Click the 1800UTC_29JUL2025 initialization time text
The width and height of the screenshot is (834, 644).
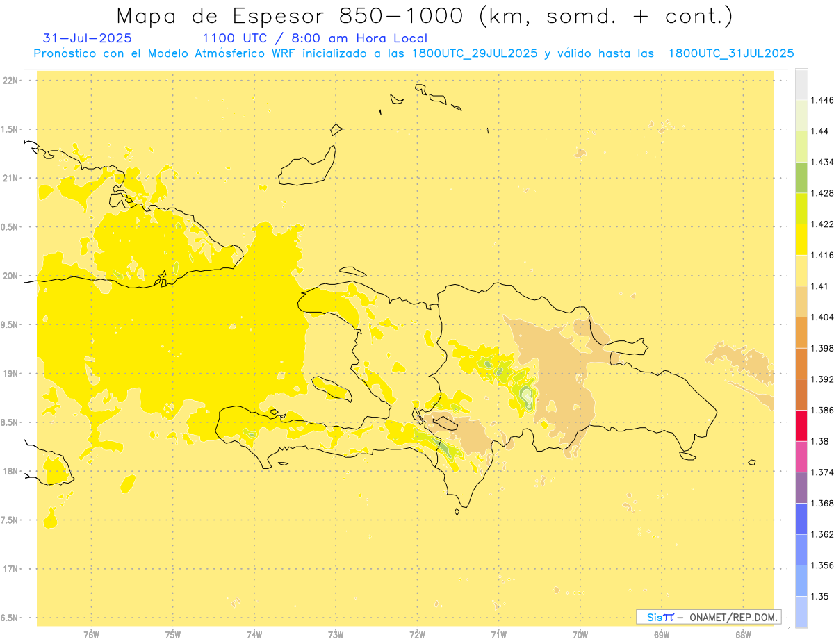(x=475, y=53)
